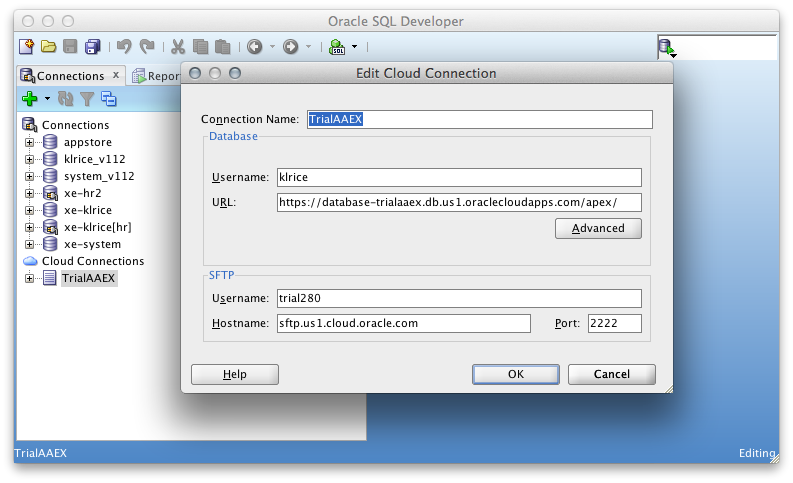
Task: Expand the appstore connection node
Action: (29, 143)
